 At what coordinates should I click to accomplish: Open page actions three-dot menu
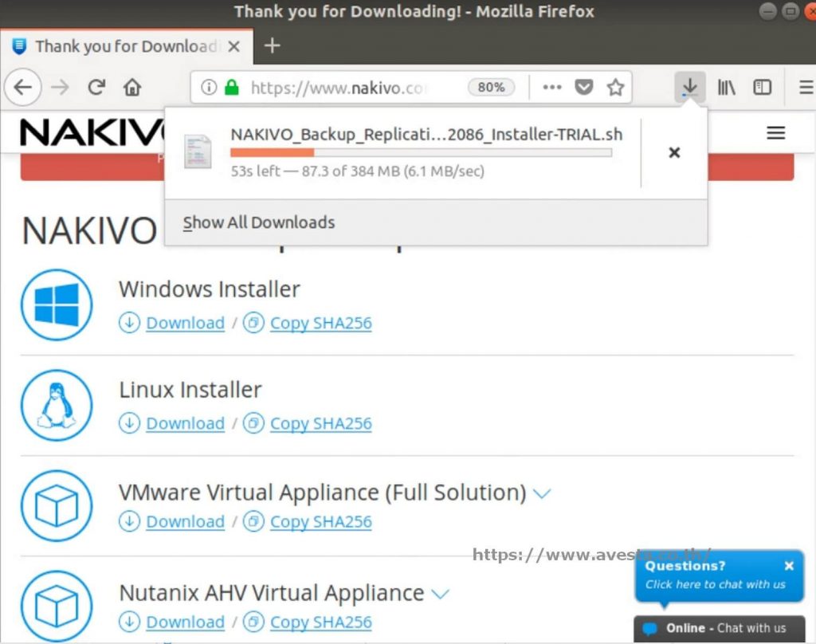click(552, 87)
